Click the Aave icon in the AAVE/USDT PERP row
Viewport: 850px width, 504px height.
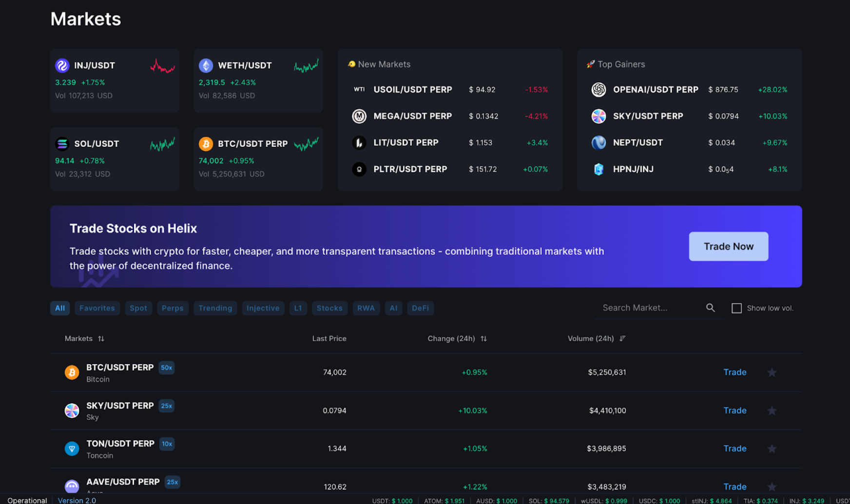point(72,486)
